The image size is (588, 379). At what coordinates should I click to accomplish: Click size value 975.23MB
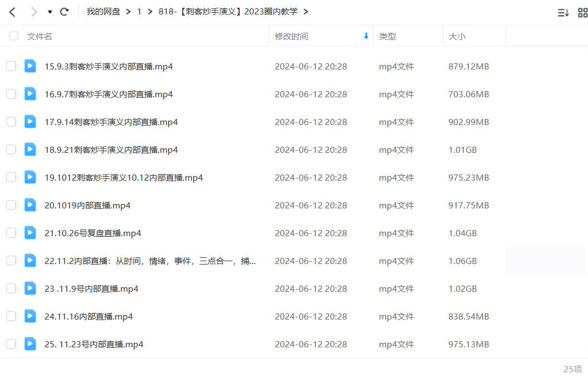click(x=469, y=177)
